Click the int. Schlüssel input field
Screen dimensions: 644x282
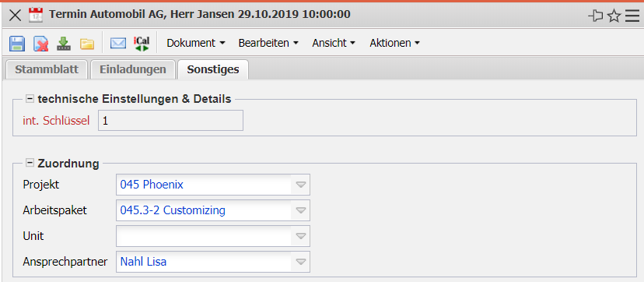(170, 121)
